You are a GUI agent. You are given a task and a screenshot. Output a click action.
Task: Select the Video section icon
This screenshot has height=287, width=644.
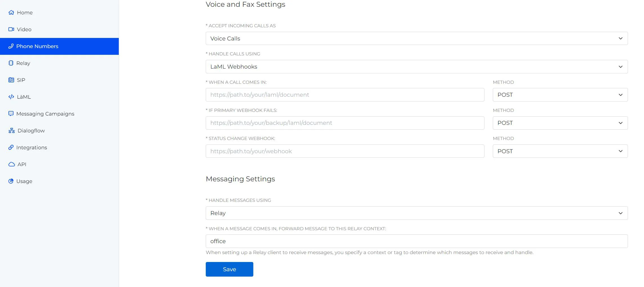tap(11, 29)
